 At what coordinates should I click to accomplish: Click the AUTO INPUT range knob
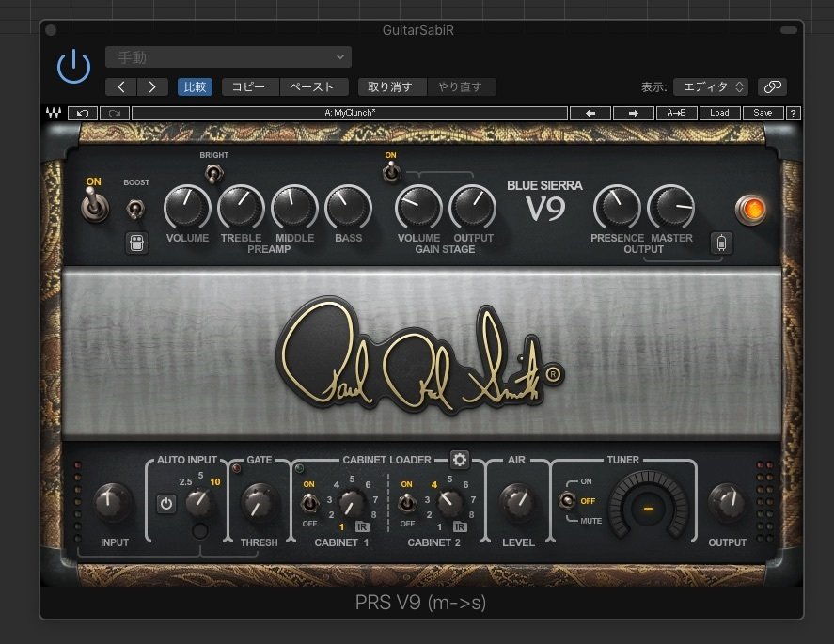[x=200, y=503]
